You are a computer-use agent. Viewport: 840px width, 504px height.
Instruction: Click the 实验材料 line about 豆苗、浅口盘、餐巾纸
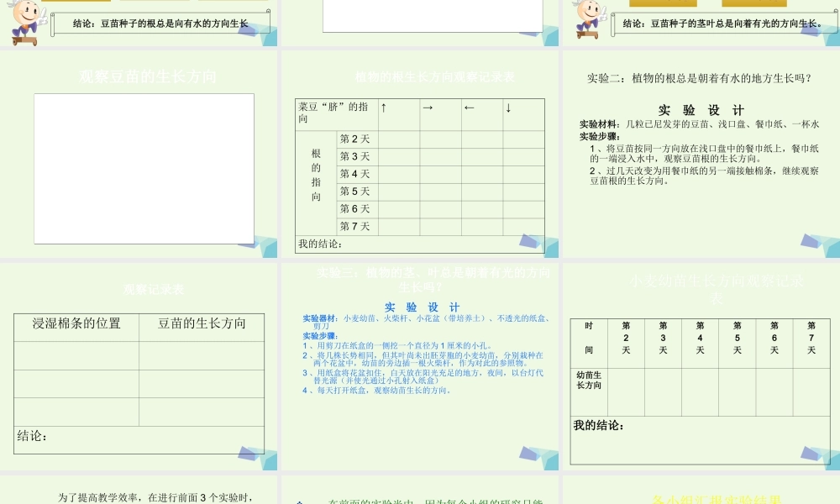[700, 124]
